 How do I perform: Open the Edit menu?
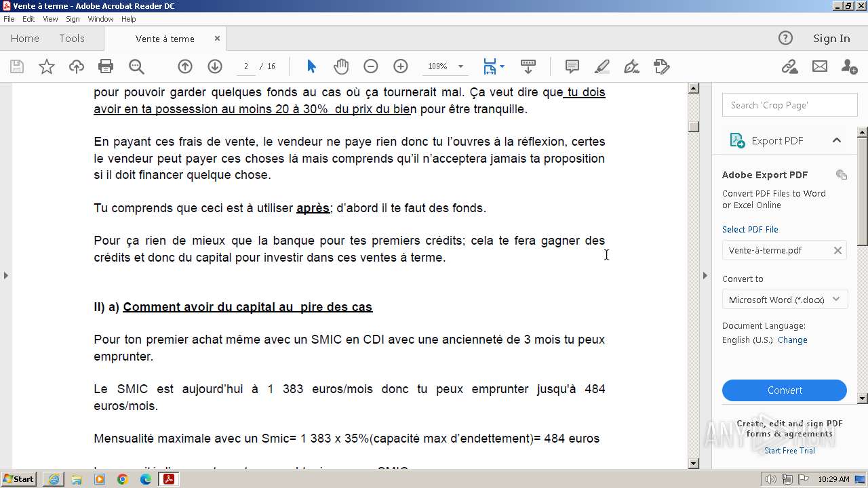click(x=28, y=19)
